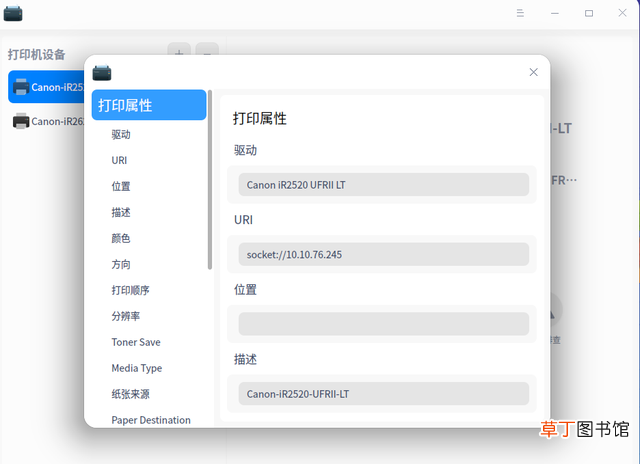
Task: Click 打印机设备 heading in main window
Action: pos(36,55)
